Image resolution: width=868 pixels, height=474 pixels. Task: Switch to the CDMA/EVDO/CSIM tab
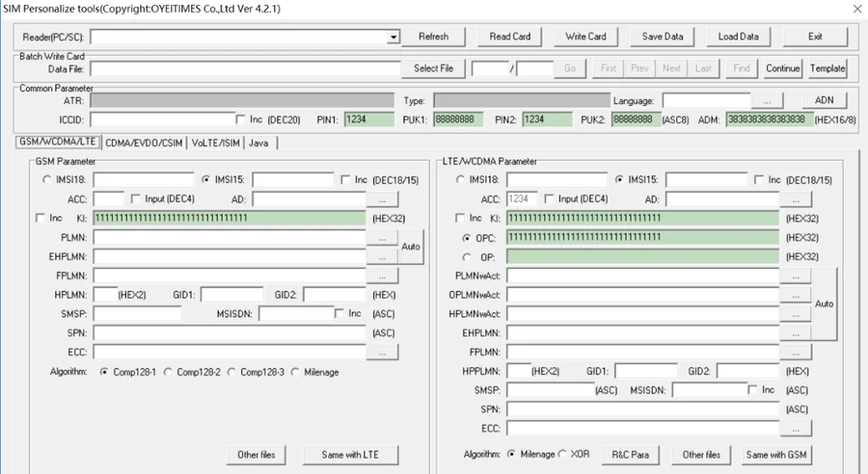click(x=144, y=143)
